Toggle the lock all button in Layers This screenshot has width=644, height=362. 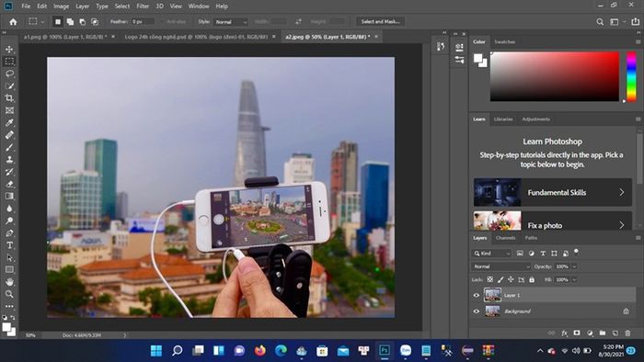click(x=532, y=279)
